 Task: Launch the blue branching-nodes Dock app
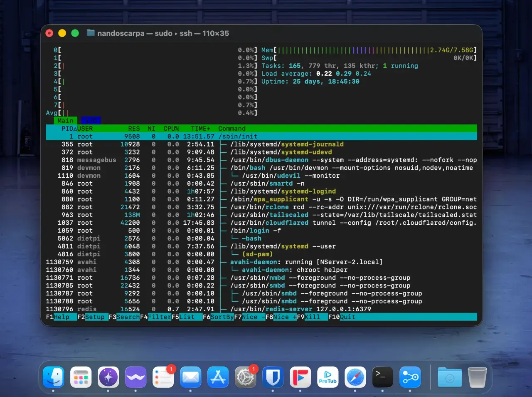point(410,377)
